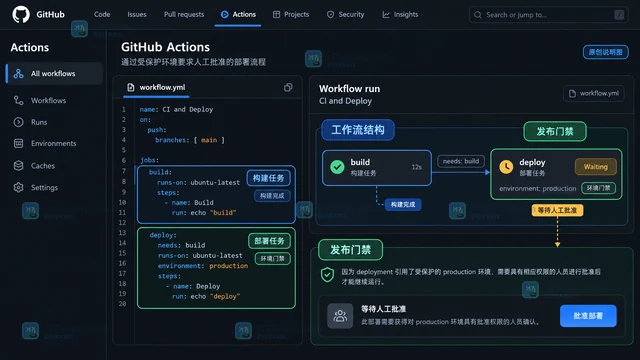Open Caches in the sidebar
The height and width of the screenshot is (360, 640).
tap(43, 166)
